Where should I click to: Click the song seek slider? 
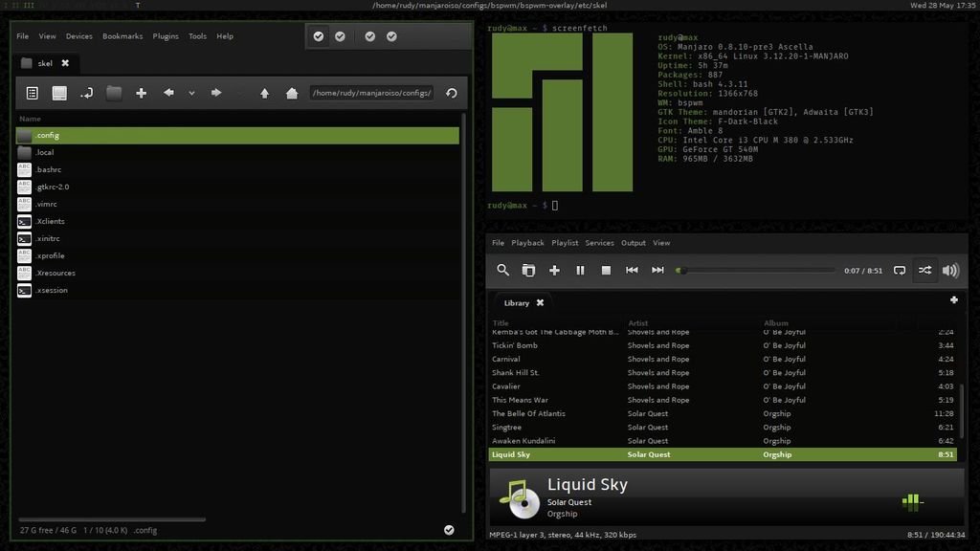click(756, 271)
